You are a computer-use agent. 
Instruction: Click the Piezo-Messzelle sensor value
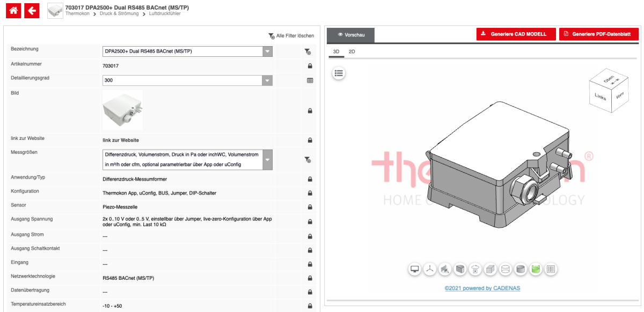tap(120, 207)
